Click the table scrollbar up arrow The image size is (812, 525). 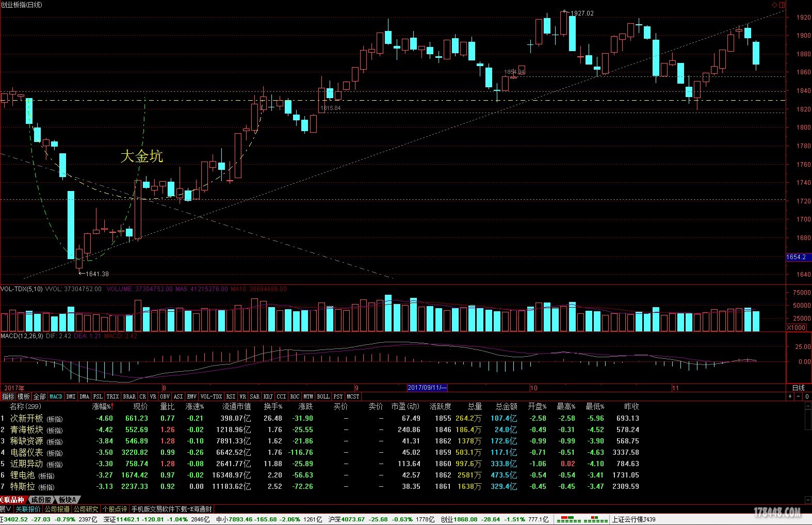(808, 406)
